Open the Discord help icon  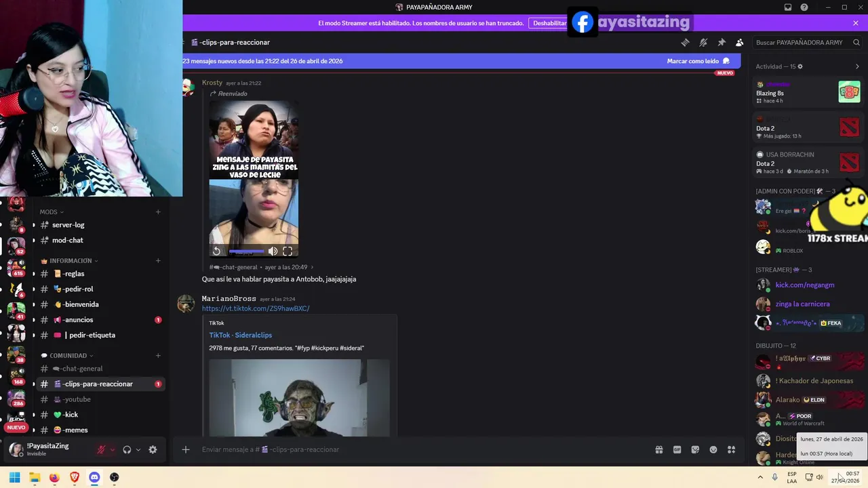click(804, 7)
